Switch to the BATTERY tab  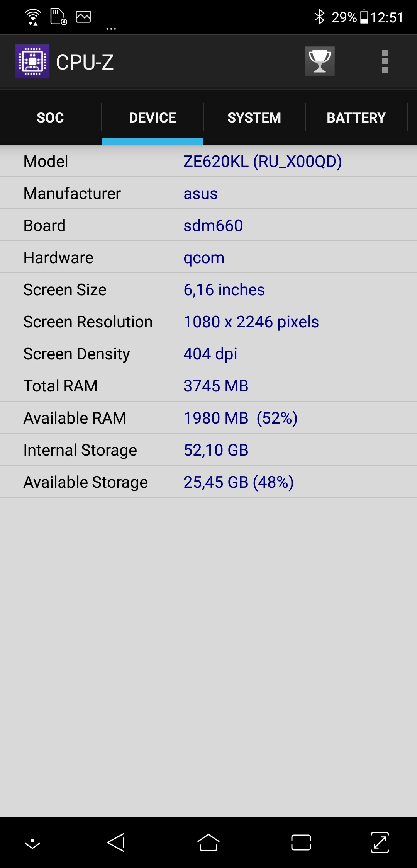[356, 117]
